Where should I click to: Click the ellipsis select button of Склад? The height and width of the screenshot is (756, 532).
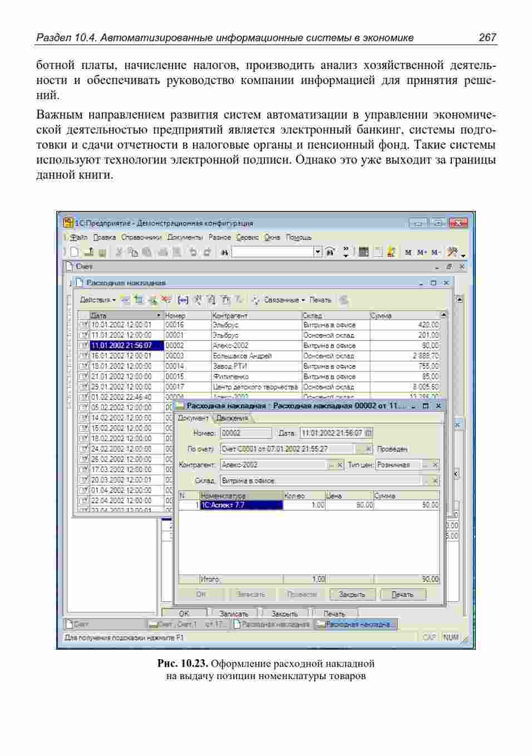(426, 480)
